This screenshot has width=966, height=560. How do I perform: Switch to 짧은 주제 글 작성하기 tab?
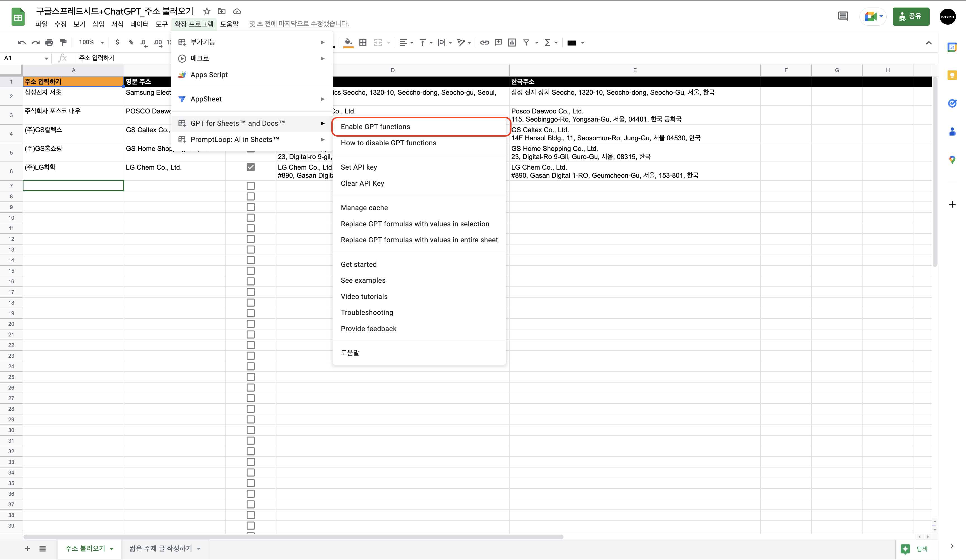click(161, 549)
